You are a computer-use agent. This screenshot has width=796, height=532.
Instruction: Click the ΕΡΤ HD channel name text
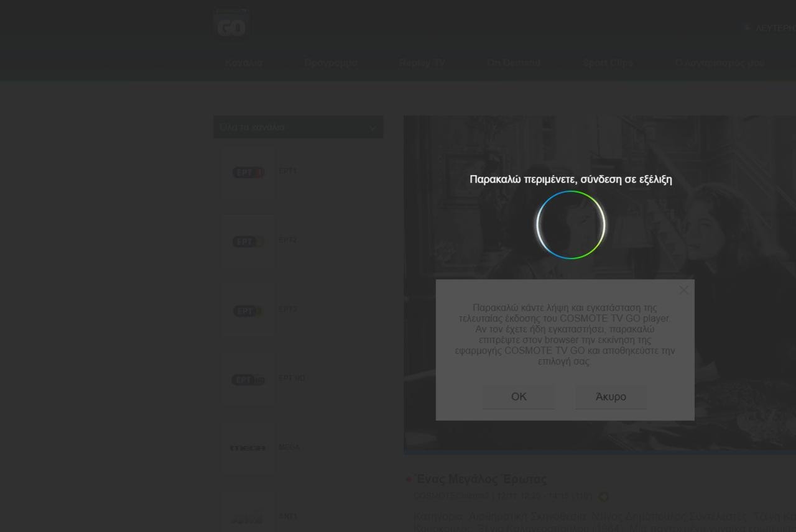(292, 378)
